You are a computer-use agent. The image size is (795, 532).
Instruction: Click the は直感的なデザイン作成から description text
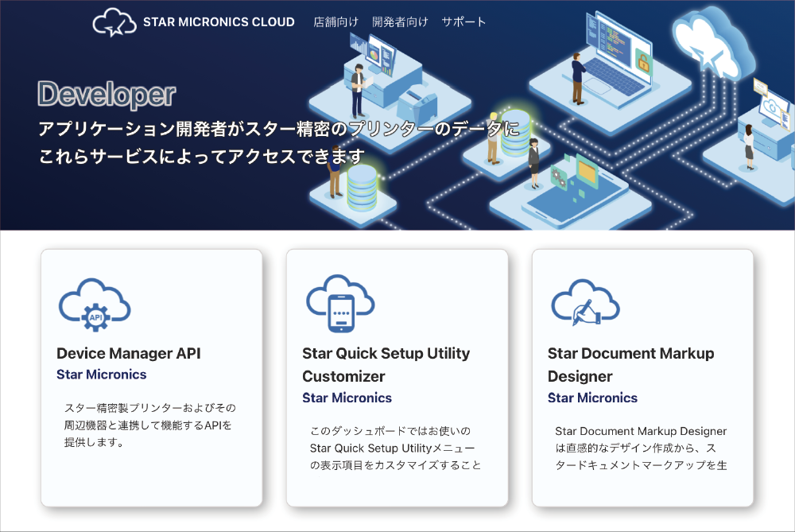point(641,448)
